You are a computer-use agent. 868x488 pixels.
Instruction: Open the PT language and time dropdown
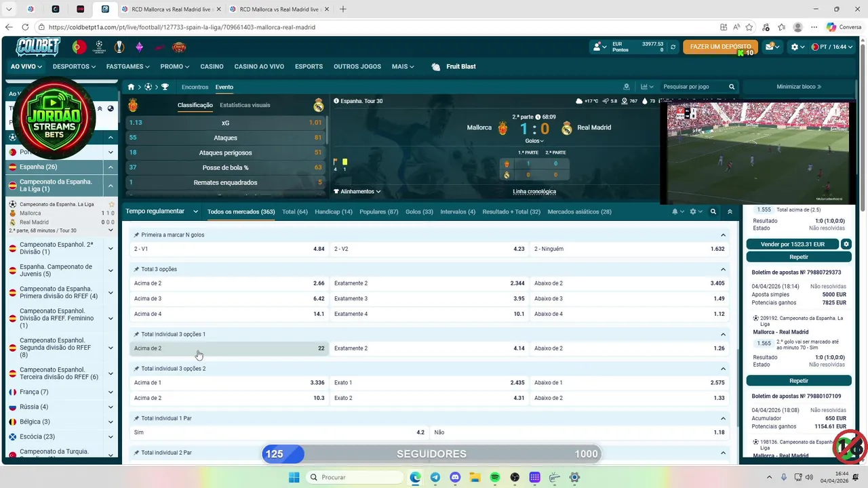click(x=831, y=47)
